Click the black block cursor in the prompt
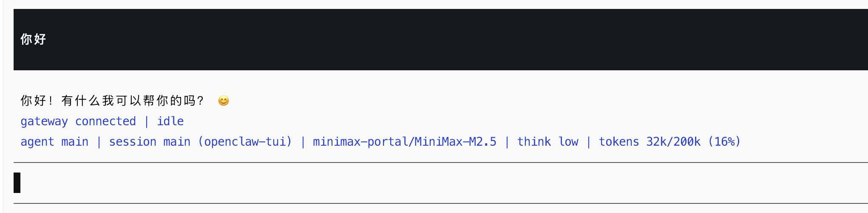 pyautogui.click(x=17, y=183)
